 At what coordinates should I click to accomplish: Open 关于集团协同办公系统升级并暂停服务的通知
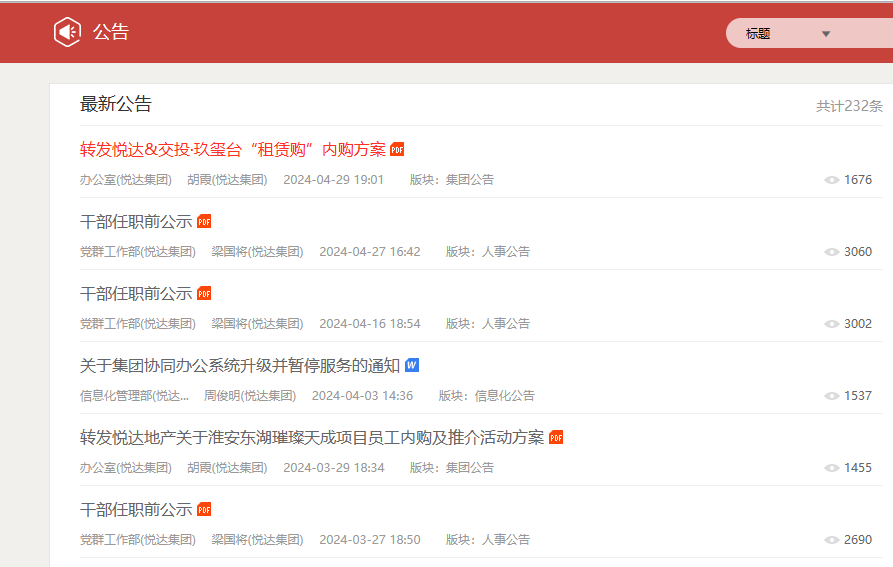(239, 365)
